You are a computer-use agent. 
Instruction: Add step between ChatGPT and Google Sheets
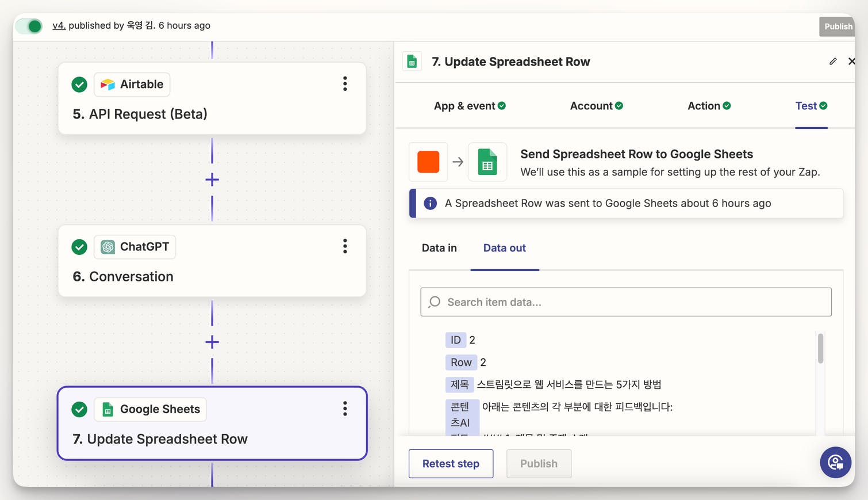pos(212,342)
